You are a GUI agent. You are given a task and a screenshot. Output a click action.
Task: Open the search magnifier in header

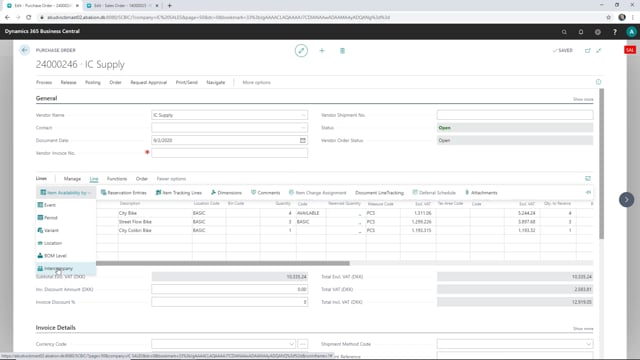(x=564, y=32)
